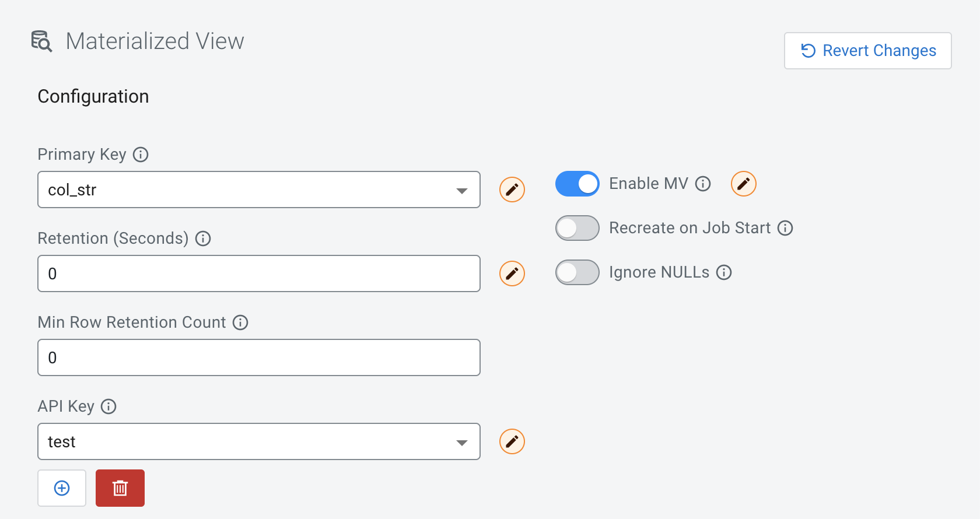Click the edit pencil beside Retention field
Screen dimensions: 980x519
[512, 273]
